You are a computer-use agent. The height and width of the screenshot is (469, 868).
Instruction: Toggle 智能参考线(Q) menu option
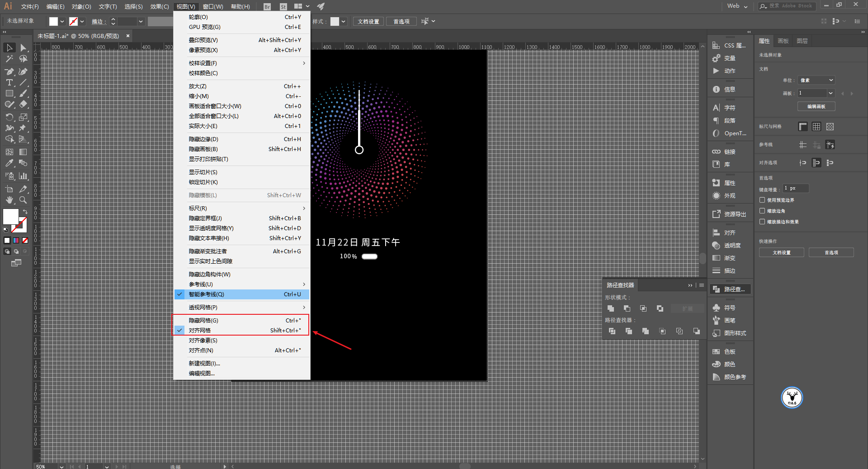(242, 294)
